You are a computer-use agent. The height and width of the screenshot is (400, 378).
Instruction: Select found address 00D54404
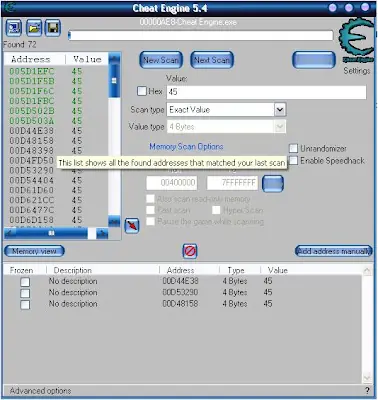32,180
